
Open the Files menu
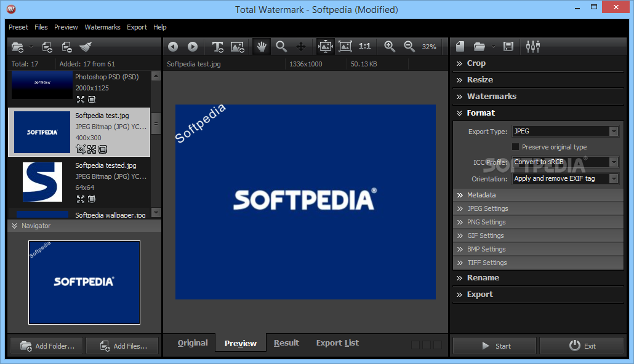point(41,27)
